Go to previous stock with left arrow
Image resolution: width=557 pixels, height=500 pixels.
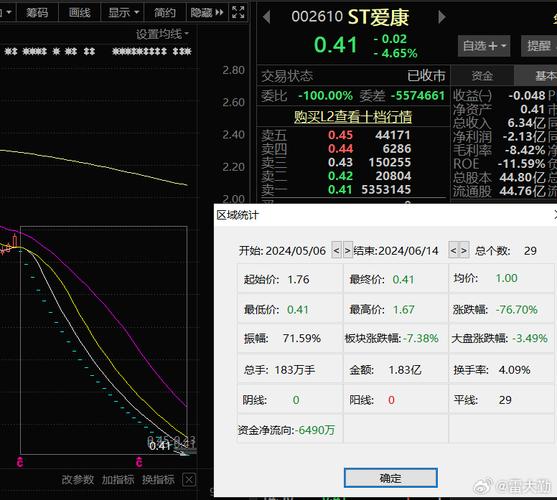(266, 17)
